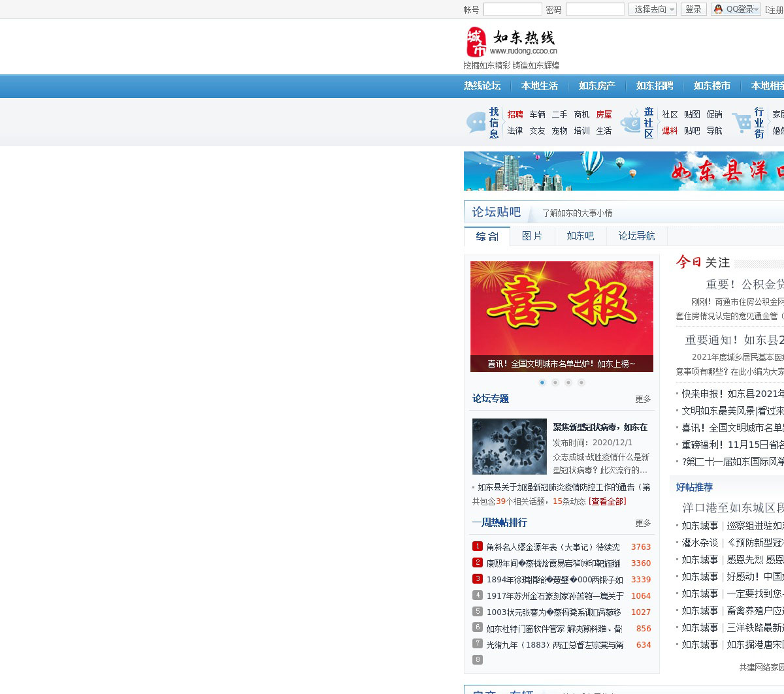Image resolution: width=784 pixels, height=694 pixels.
Task: Open the rank 6 post 如东杜特门窗软件管家
Action: pyautogui.click(x=554, y=629)
